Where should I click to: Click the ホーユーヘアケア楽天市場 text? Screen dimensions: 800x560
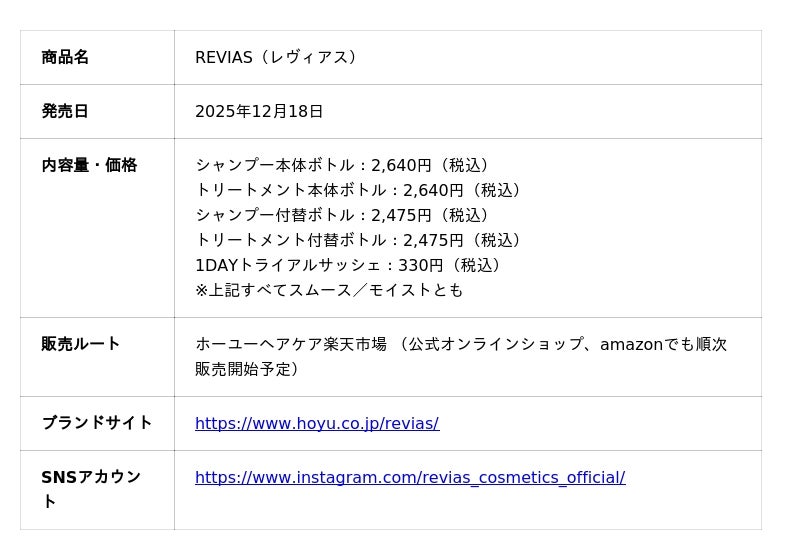[x=291, y=344]
